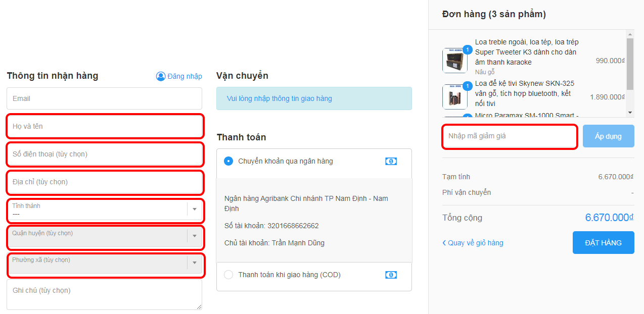Click the bank transfer money icon
The width and height of the screenshot is (644, 314).
click(391, 162)
